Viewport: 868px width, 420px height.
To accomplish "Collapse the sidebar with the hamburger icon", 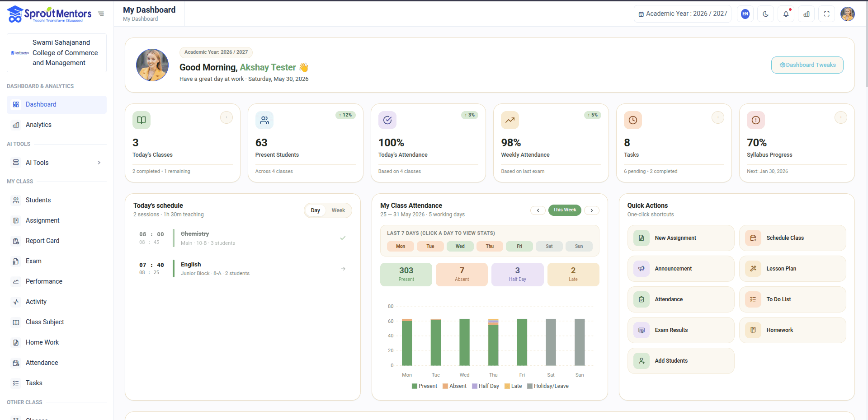I will click(x=101, y=14).
